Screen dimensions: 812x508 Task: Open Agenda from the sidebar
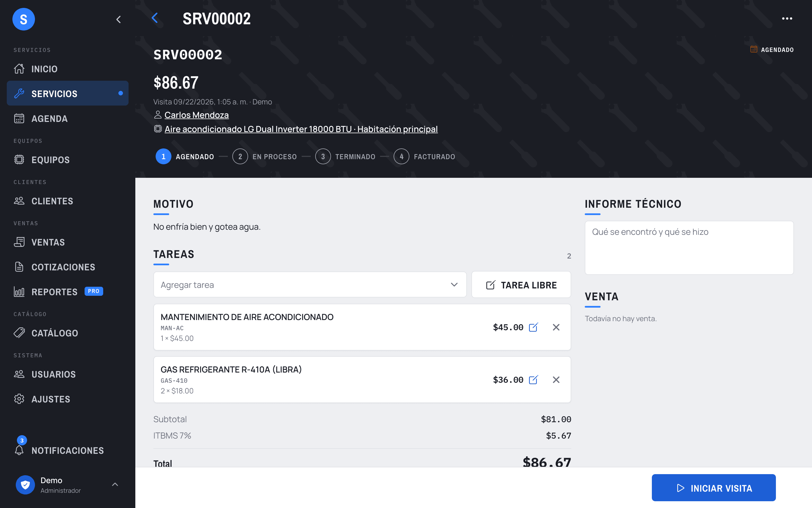coord(67,118)
